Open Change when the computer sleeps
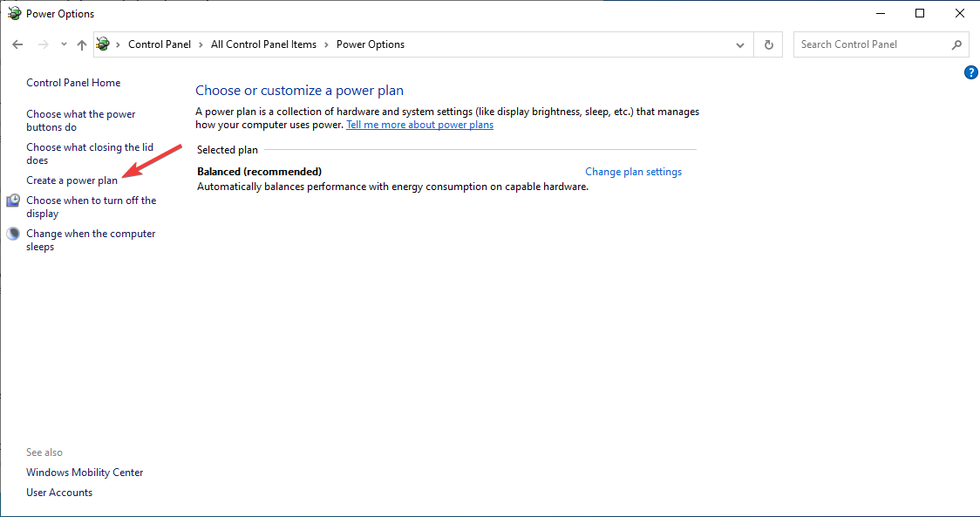The width and height of the screenshot is (980, 517). coord(91,240)
